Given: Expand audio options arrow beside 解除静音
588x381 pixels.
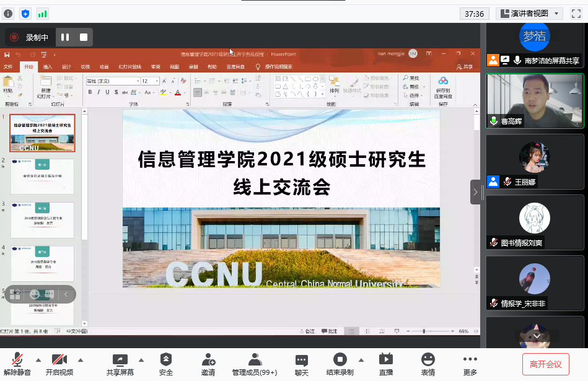Looking at the screenshot, I should click(x=38, y=359).
